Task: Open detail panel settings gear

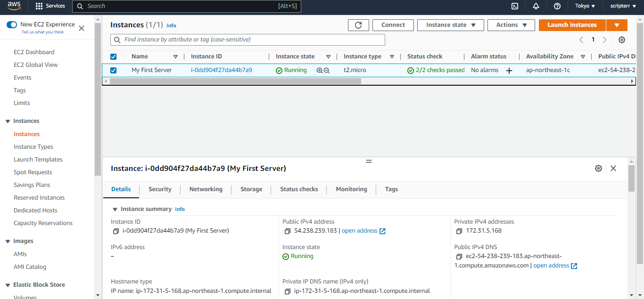Action: [x=598, y=168]
